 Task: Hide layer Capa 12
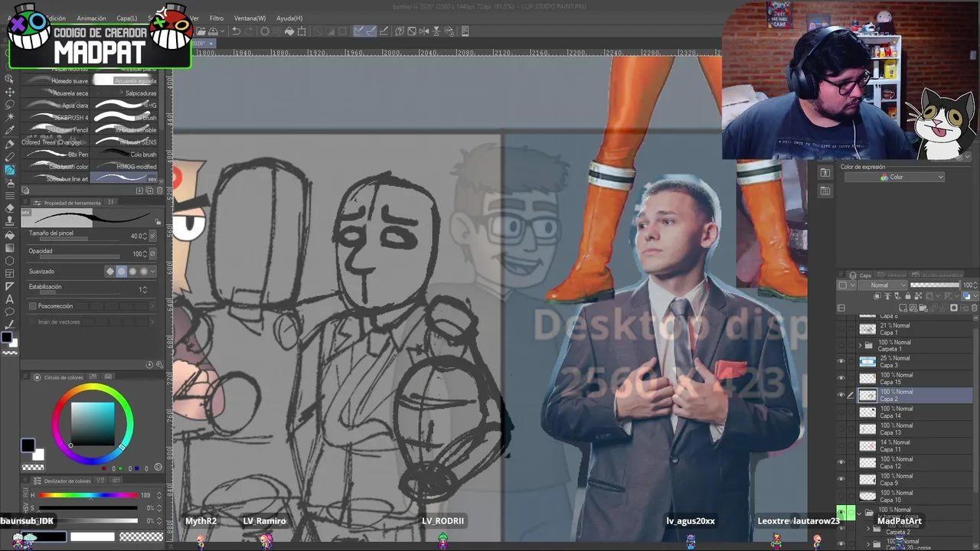pos(841,462)
